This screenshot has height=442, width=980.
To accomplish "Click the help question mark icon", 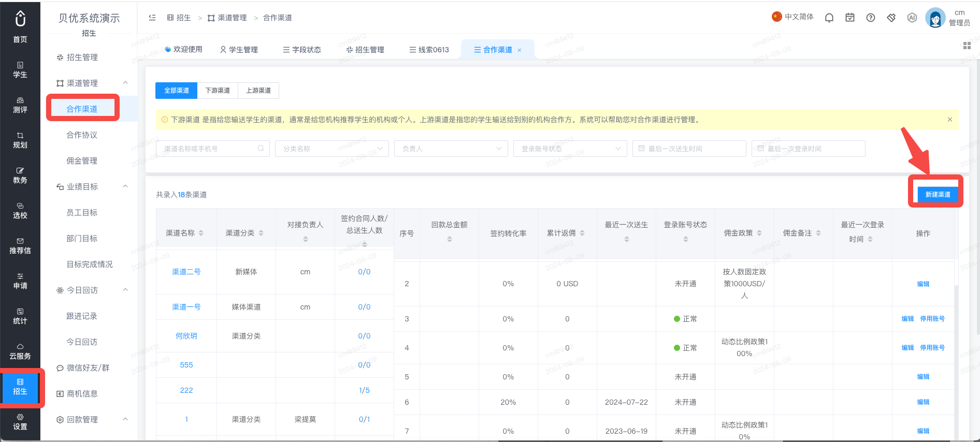I will (871, 18).
